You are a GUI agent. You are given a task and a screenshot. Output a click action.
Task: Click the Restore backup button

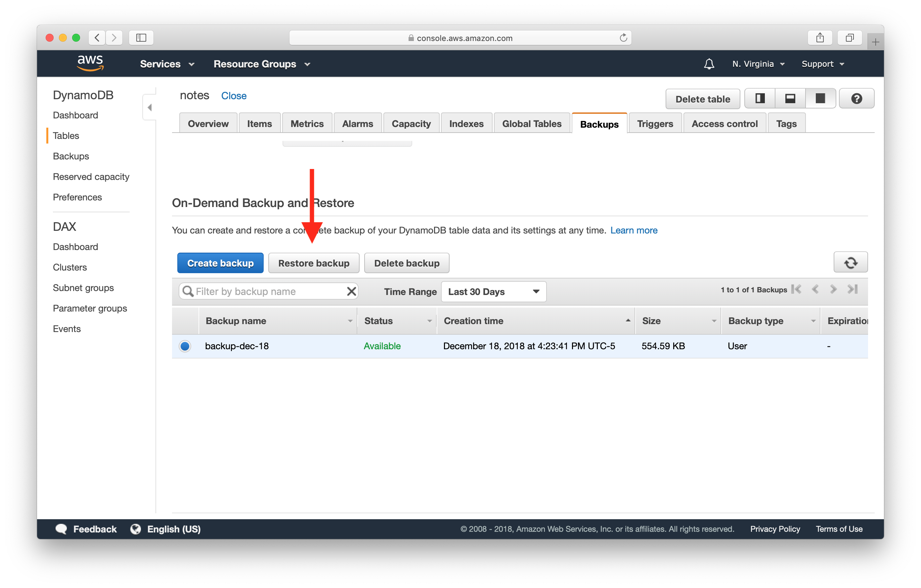coord(314,263)
